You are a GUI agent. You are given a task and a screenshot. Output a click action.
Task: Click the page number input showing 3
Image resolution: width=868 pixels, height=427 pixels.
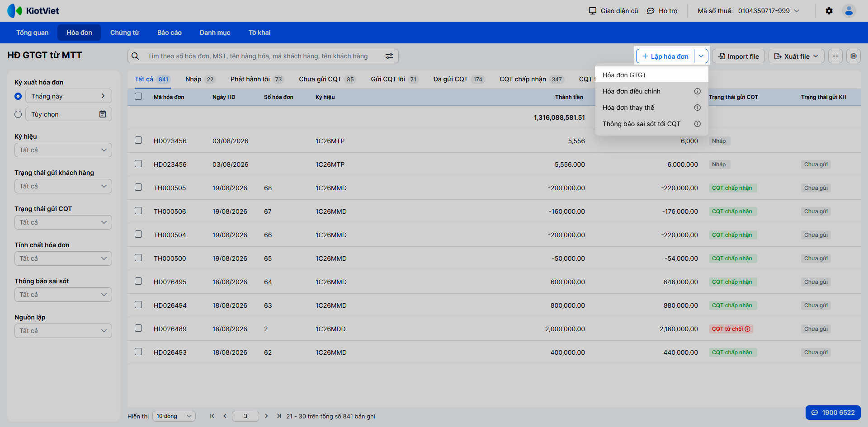click(245, 416)
